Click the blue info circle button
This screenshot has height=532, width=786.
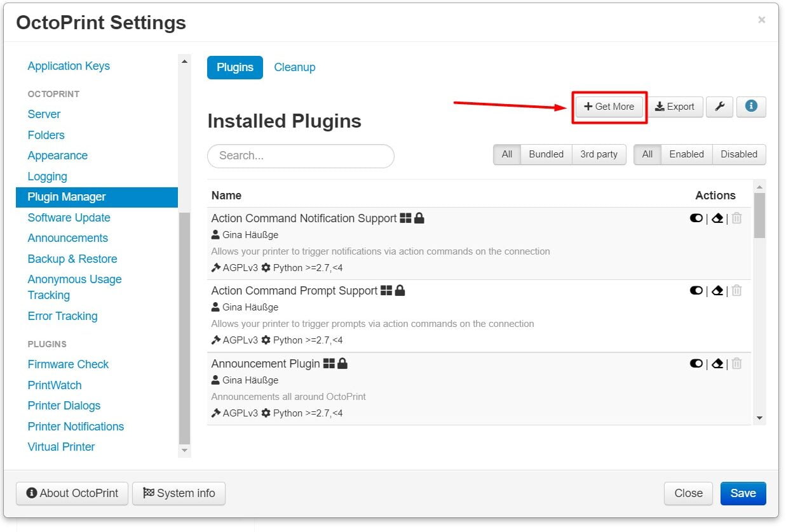751,107
